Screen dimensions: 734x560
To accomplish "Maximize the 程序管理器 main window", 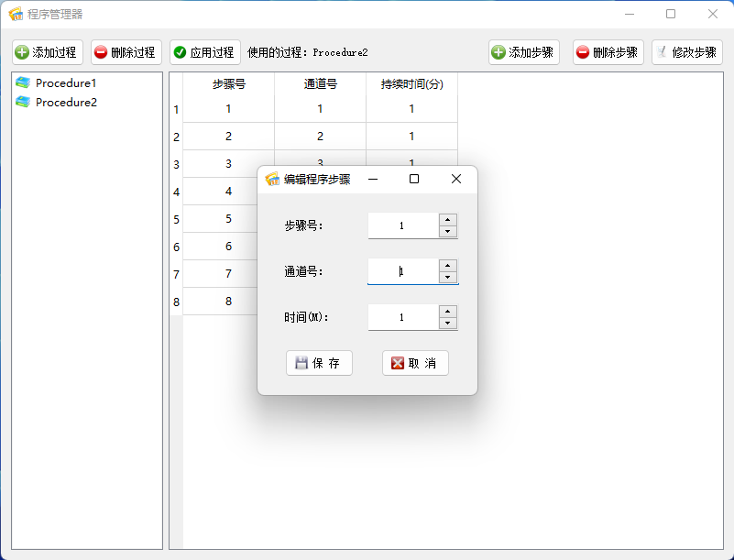I will [x=671, y=14].
